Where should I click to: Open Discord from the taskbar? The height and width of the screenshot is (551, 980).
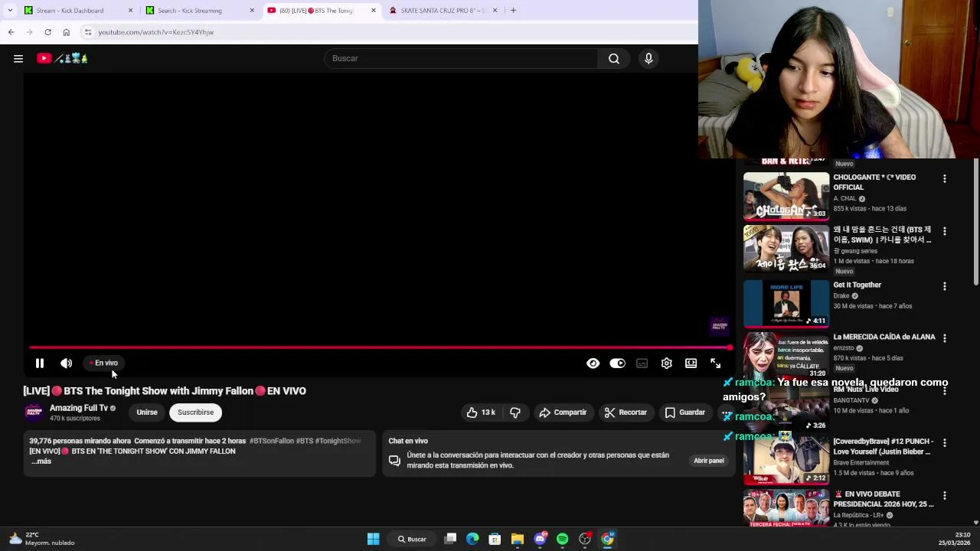pos(540,539)
